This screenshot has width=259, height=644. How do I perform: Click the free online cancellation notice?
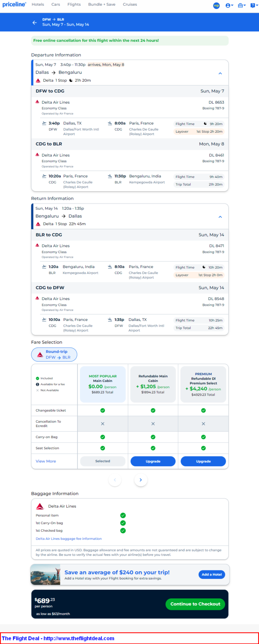point(130,41)
